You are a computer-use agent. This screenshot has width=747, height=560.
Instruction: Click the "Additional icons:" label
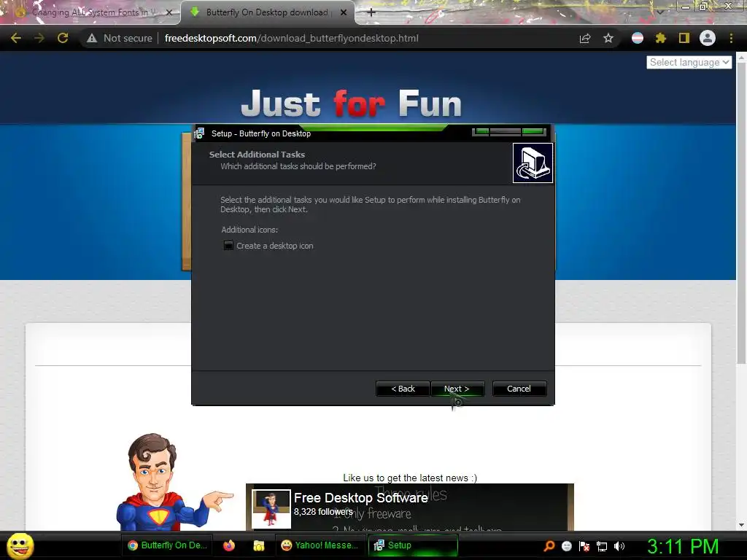(249, 230)
